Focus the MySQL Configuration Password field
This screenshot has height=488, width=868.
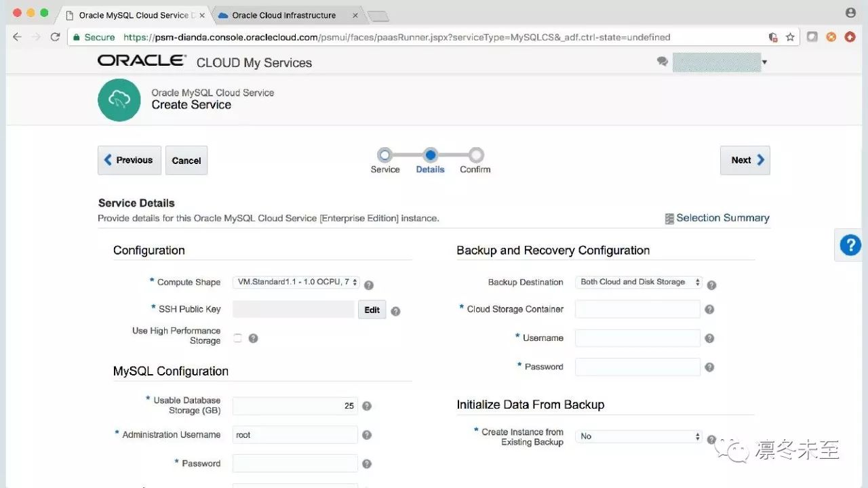pyautogui.click(x=295, y=464)
